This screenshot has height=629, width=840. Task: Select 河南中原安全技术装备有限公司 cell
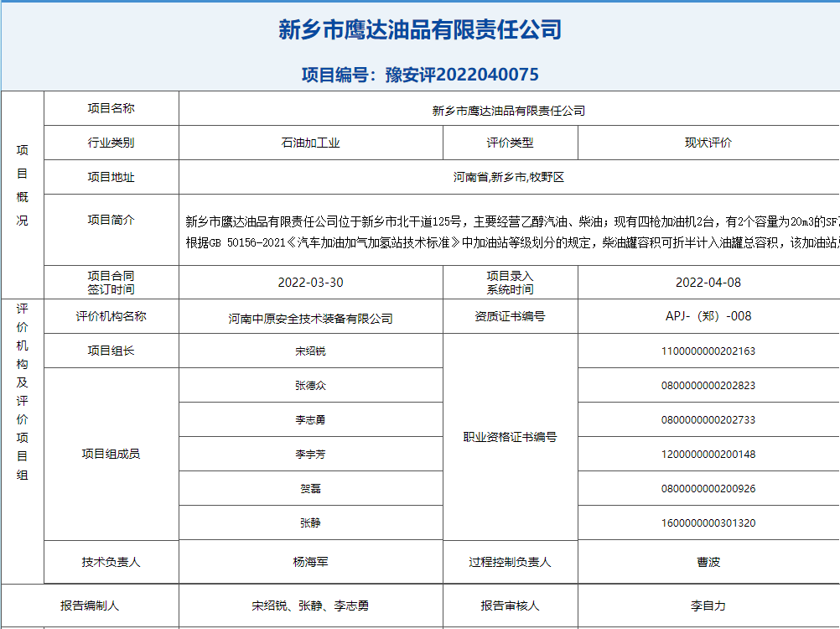click(311, 316)
